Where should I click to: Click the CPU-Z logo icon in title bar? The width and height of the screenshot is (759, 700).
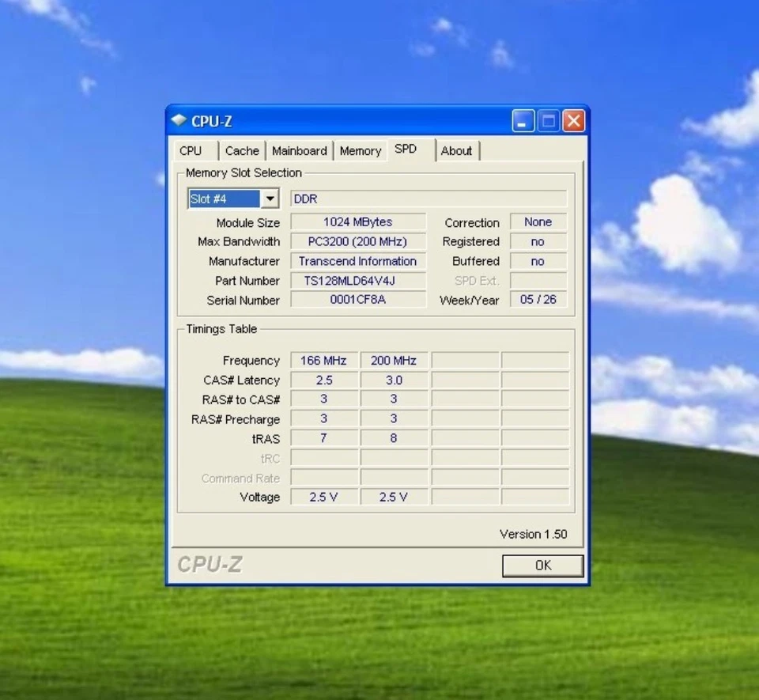(179, 121)
